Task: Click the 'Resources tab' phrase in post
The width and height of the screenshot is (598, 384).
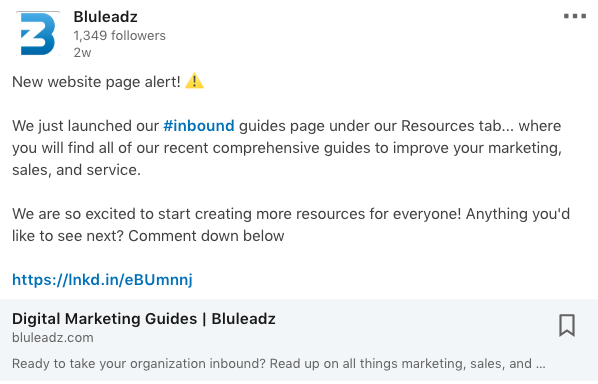Action: [451, 126]
